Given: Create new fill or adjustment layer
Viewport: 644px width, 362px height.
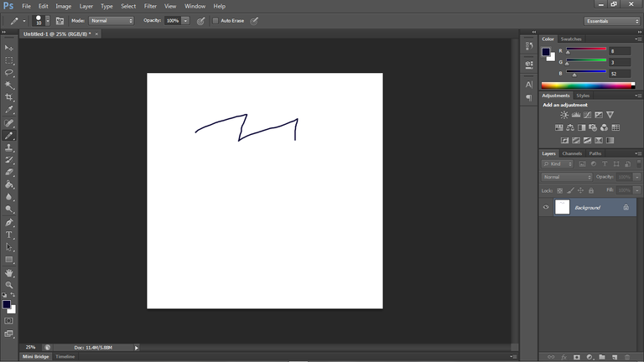Looking at the screenshot, I should pyautogui.click(x=589, y=357).
